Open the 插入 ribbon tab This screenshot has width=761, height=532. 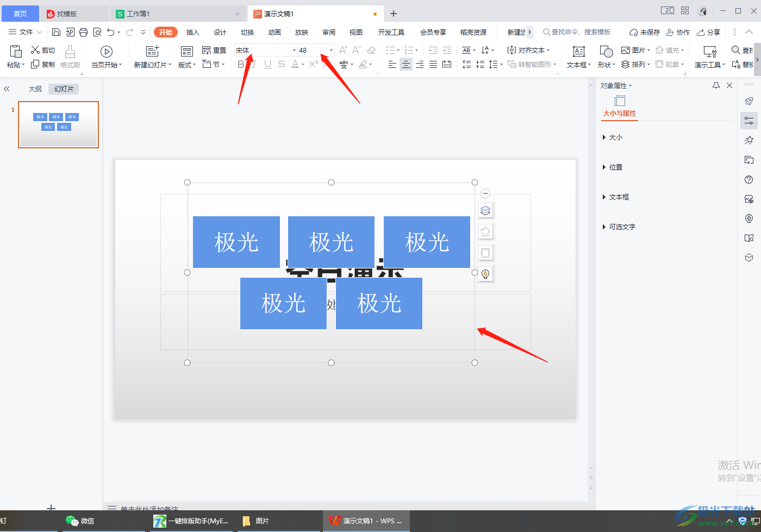tap(193, 32)
